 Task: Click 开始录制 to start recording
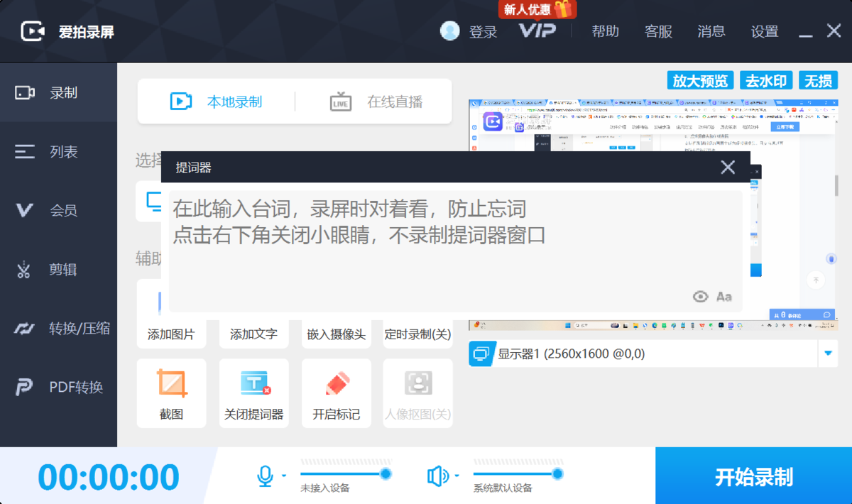click(x=753, y=476)
